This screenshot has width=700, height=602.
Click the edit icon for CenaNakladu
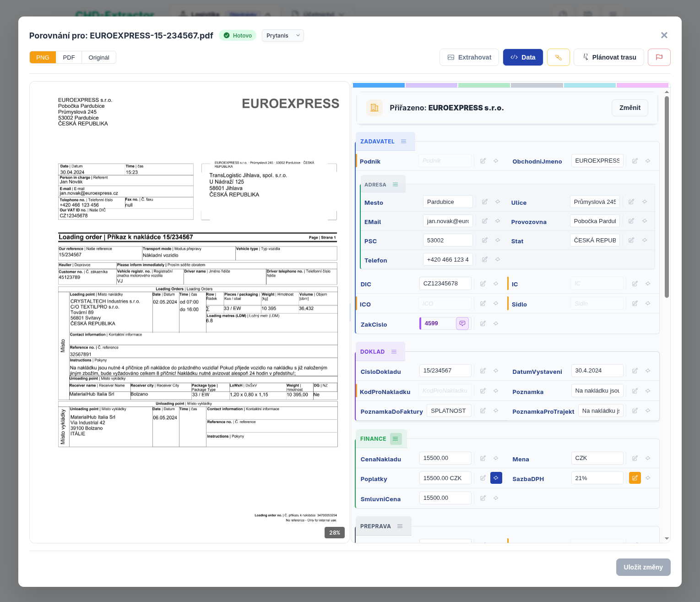coord(483,458)
